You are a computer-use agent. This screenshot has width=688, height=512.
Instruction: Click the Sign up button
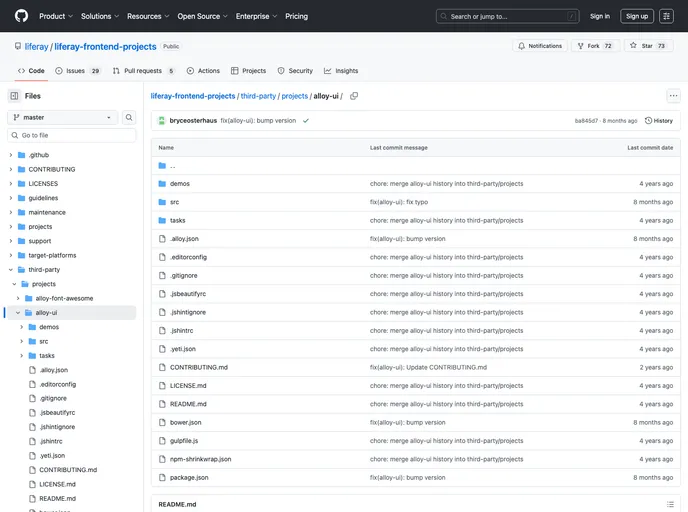click(637, 16)
